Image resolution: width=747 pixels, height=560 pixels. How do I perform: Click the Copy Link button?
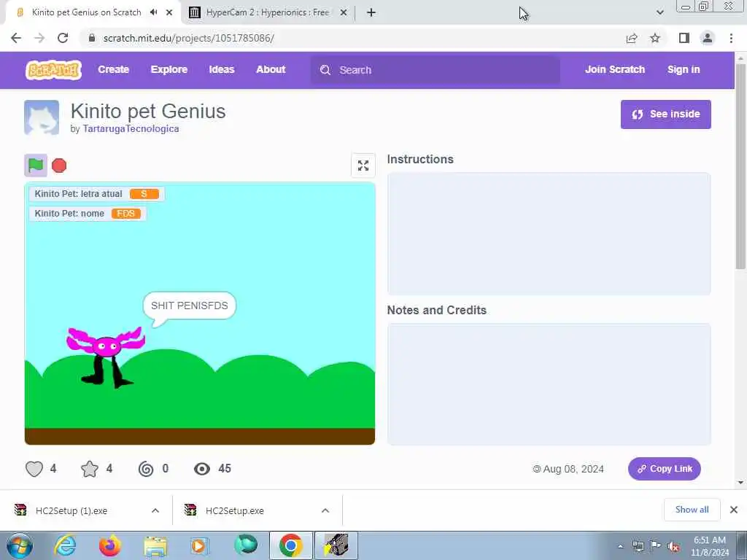coord(664,469)
